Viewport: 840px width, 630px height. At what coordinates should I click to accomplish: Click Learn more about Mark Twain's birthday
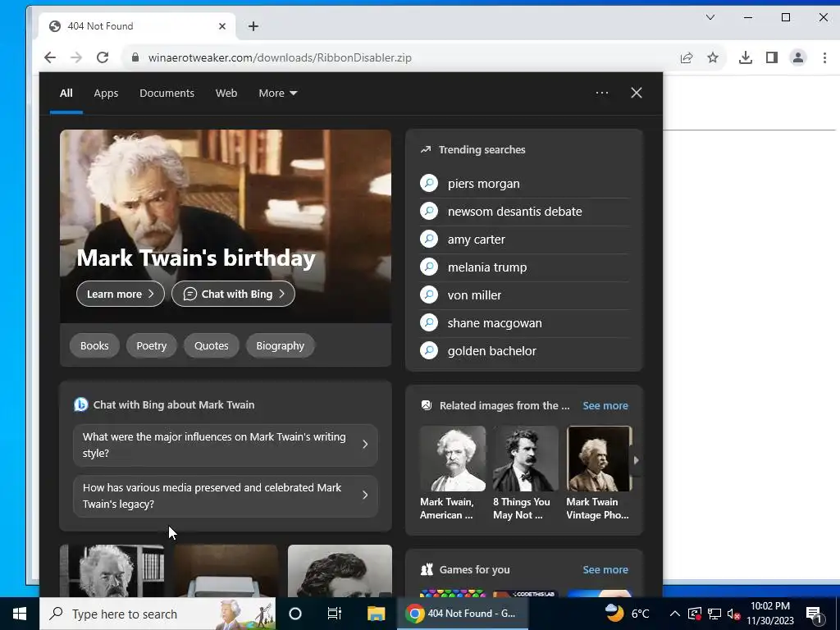[x=121, y=294]
